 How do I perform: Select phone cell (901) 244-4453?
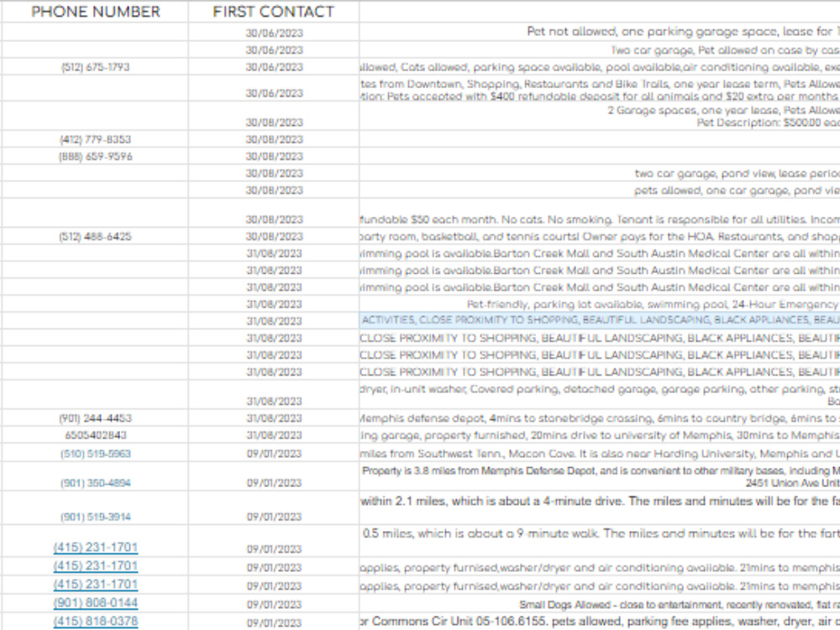(x=96, y=417)
